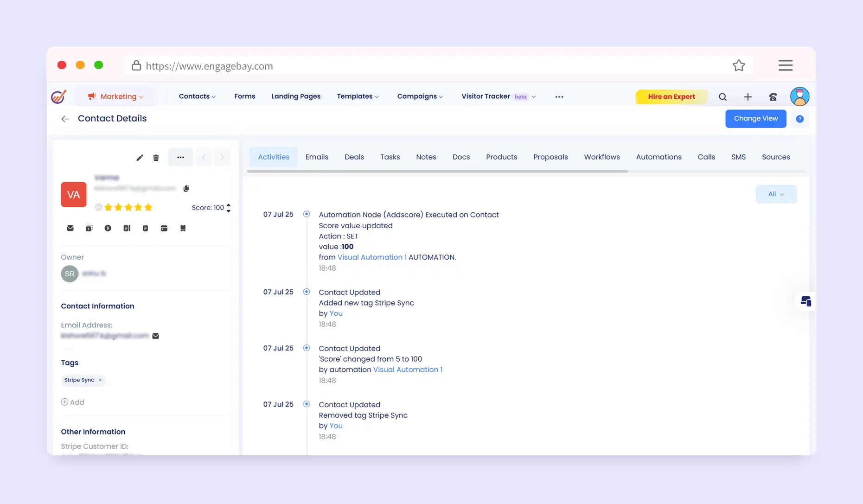The height and width of the screenshot is (504, 863).
Task: Open the chat widget icon on right edge
Action: [805, 301]
